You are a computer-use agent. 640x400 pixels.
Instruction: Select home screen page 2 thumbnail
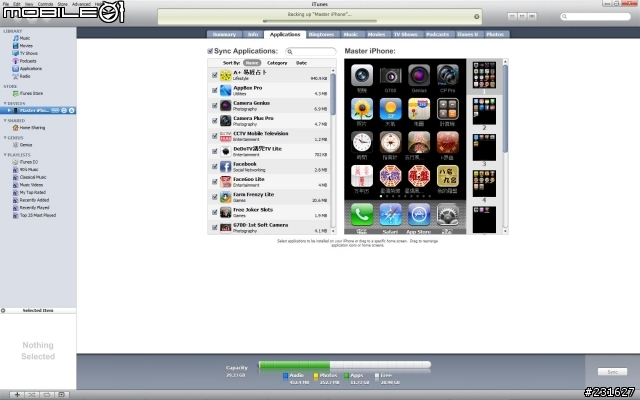tap(484, 111)
